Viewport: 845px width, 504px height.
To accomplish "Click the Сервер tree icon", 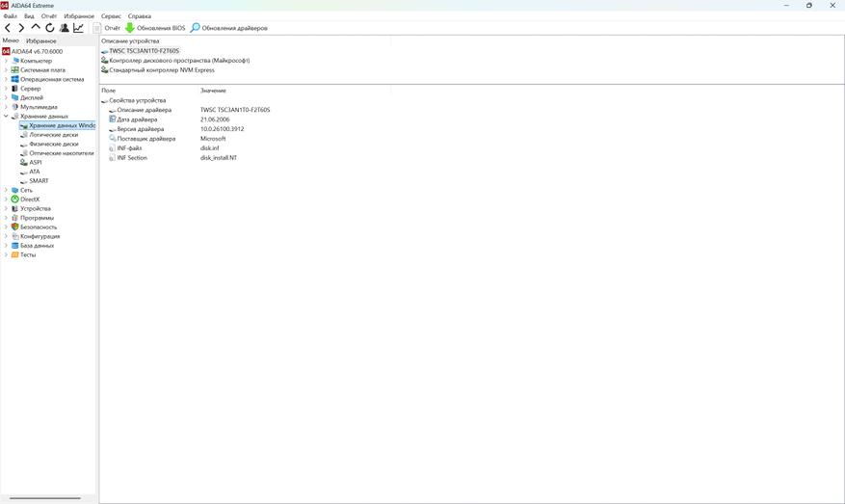I will [x=15, y=89].
